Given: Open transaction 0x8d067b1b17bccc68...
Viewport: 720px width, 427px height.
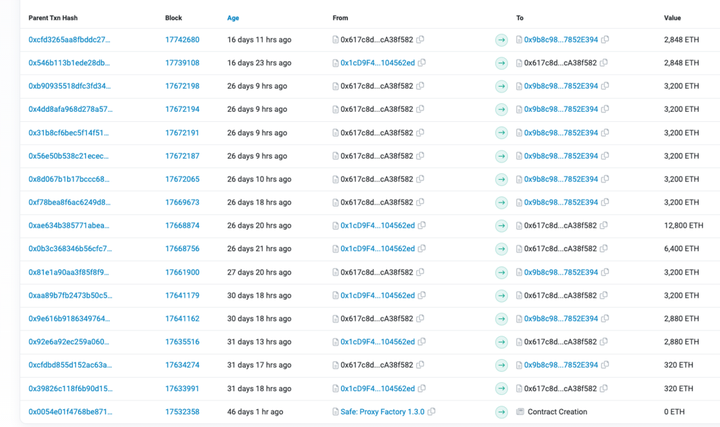Looking at the screenshot, I should [x=69, y=179].
